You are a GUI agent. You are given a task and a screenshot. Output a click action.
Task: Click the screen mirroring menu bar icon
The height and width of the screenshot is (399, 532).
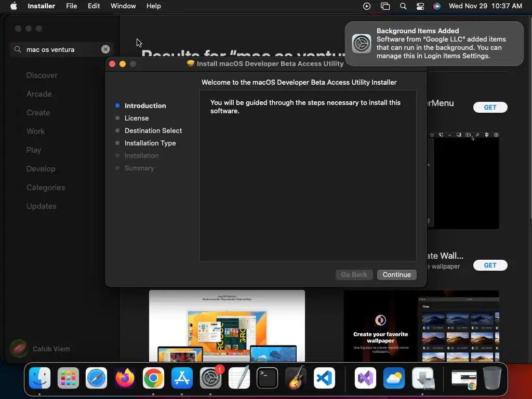click(x=385, y=6)
